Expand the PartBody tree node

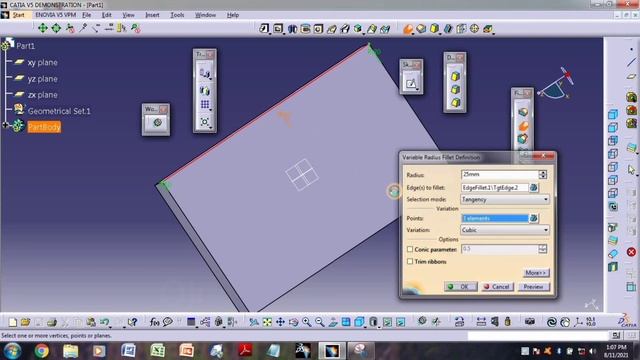click(5, 125)
